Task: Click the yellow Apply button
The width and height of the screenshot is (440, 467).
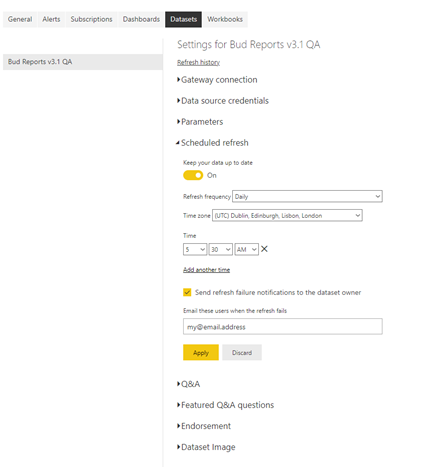Action: (201, 352)
